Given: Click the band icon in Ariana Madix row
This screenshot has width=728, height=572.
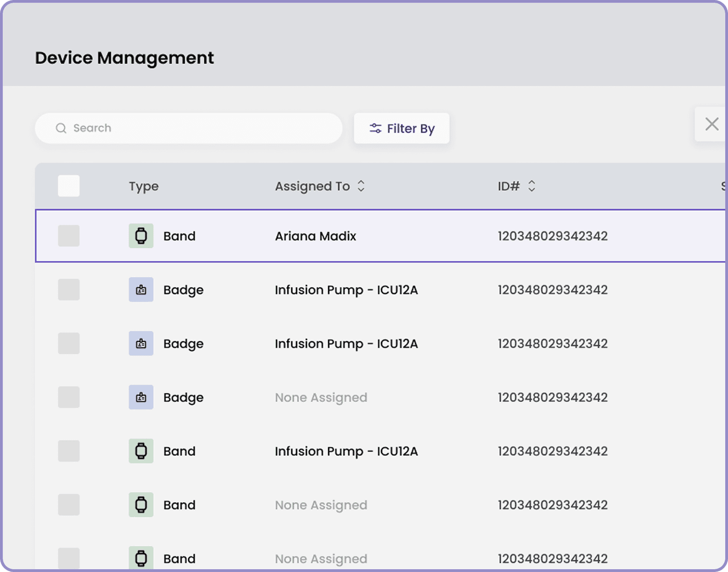Looking at the screenshot, I should pos(141,236).
